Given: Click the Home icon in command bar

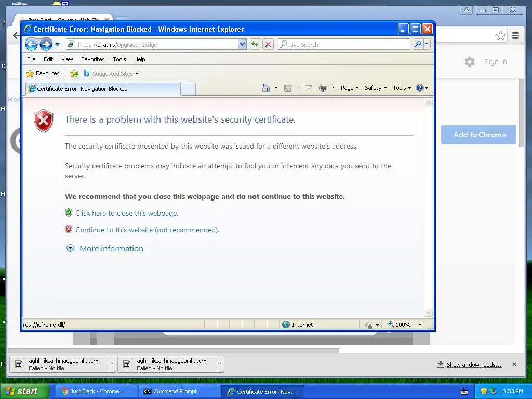Looking at the screenshot, I should click(x=266, y=88).
